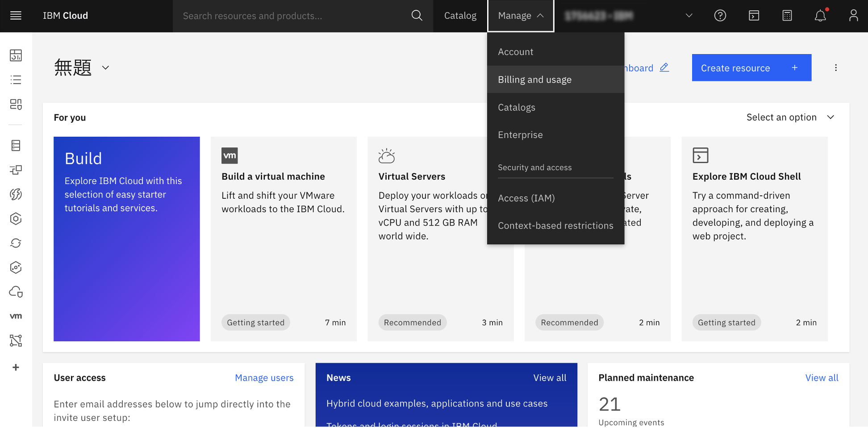This screenshot has height=428, width=868.
Task: Open the 'Select an option' dropdown
Action: tap(790, 117)
